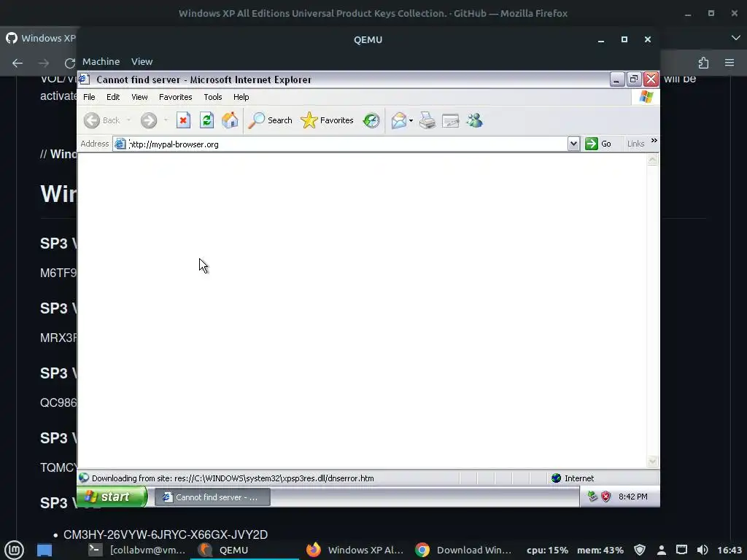This screenshot has height=560, width=747.
Task: Click the IE page icon in title bar
Action: pos(85,79)
